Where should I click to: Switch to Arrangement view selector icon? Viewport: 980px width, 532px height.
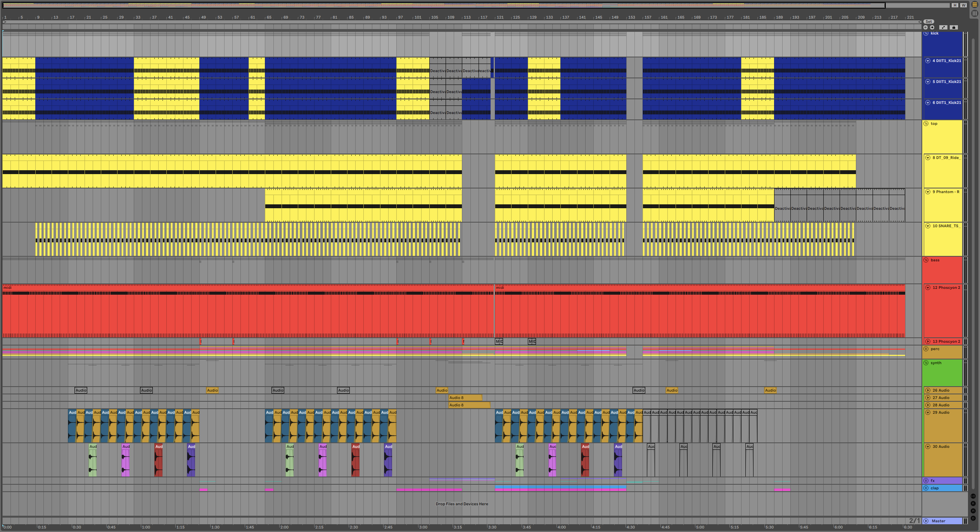(975, 5)
